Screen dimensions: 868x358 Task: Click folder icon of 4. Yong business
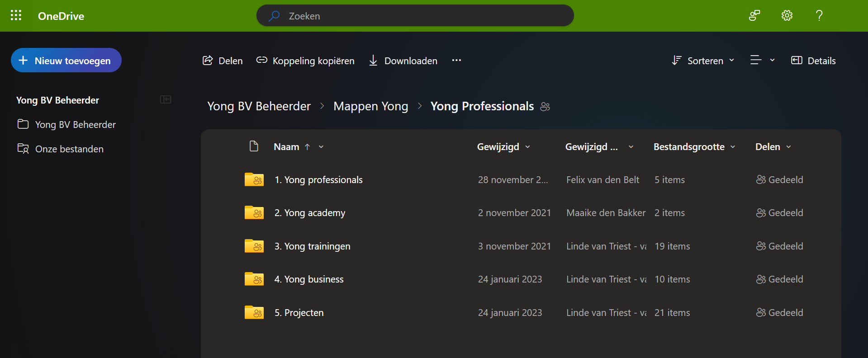tap(254, 279)
